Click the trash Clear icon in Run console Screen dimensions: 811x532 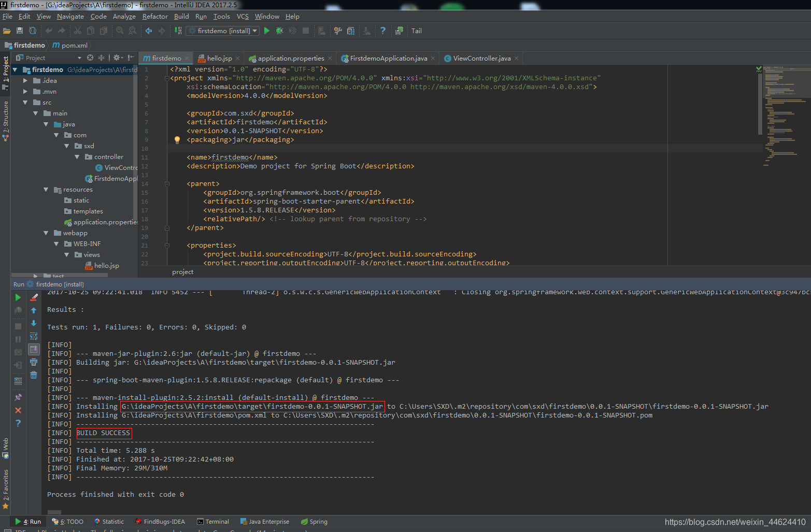point(34,375)
